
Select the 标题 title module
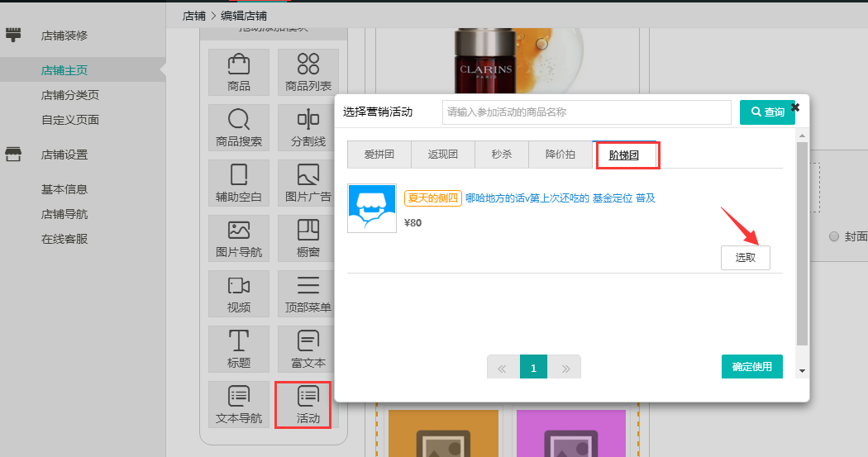pyautogui.click(x=239, y=349)
